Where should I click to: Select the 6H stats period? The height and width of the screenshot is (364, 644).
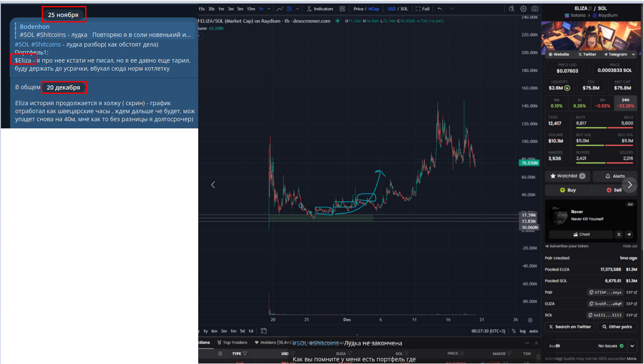pos(603,103)
